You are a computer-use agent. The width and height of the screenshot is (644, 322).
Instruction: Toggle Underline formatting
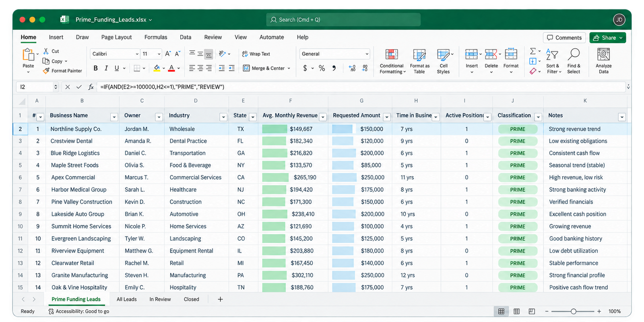click(117, 68)
